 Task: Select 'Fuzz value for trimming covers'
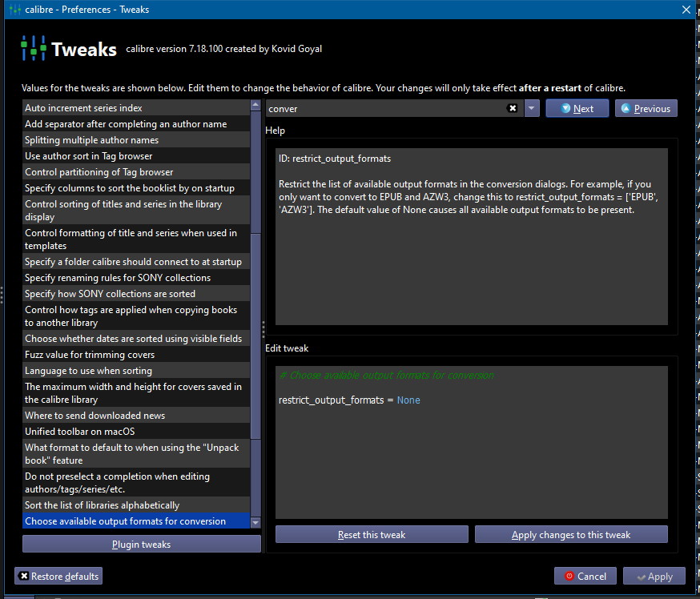[136, 355]
